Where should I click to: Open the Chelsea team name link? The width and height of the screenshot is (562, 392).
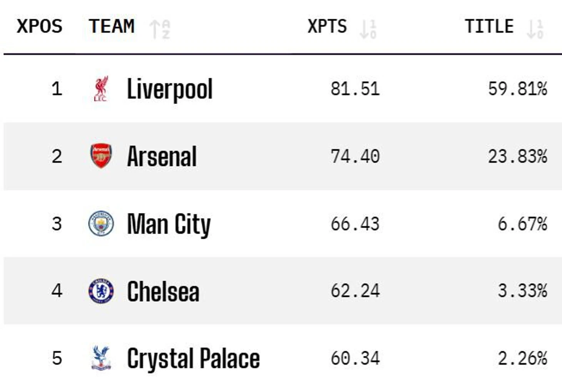(163, 291)
